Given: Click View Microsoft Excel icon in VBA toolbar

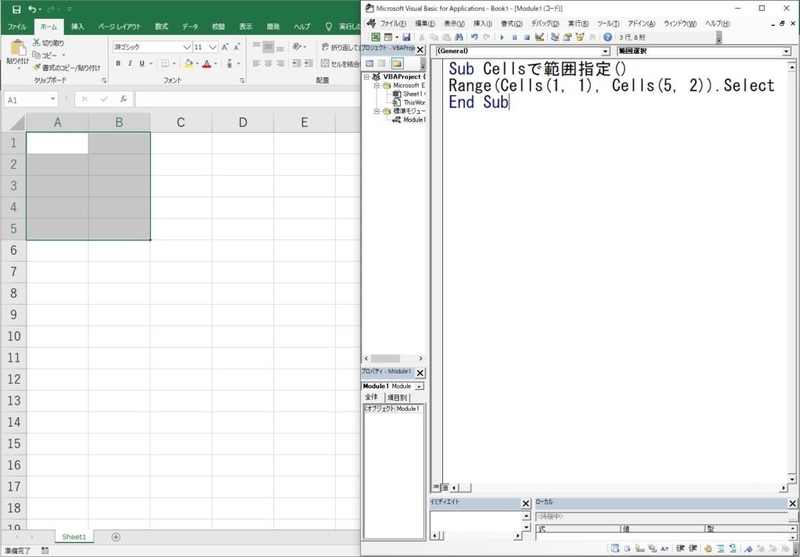Looking at the screenshot, I should click(x=376, y=37).
